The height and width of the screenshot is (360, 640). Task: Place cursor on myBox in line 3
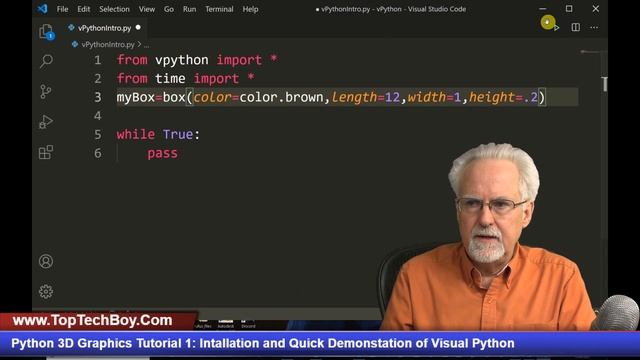[136, 97]
